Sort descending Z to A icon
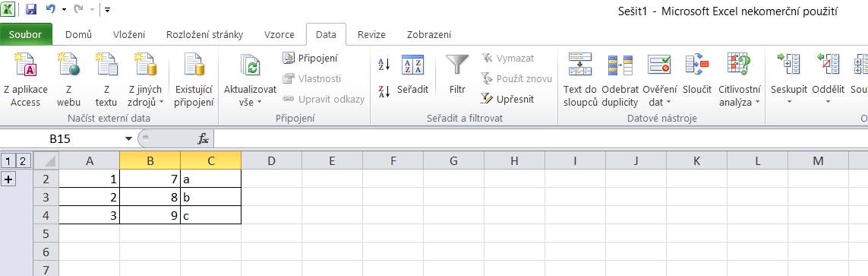This screenshot has height=276, width=868. 383,91
